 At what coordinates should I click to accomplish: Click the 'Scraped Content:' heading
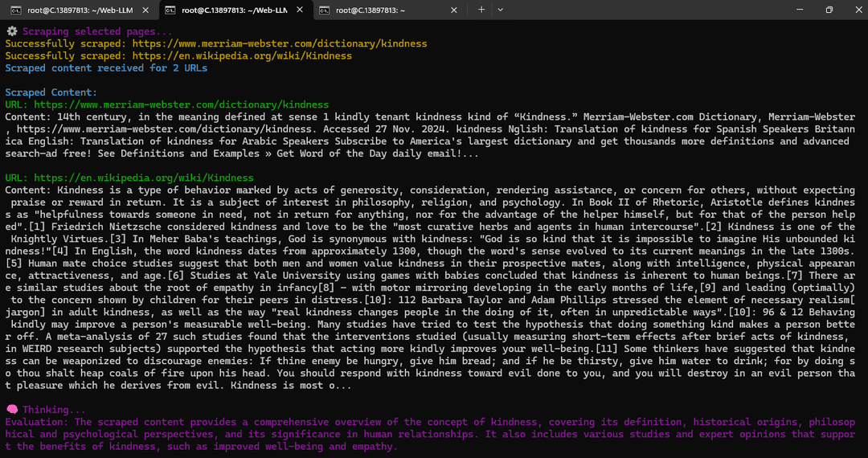pos(51,92)
